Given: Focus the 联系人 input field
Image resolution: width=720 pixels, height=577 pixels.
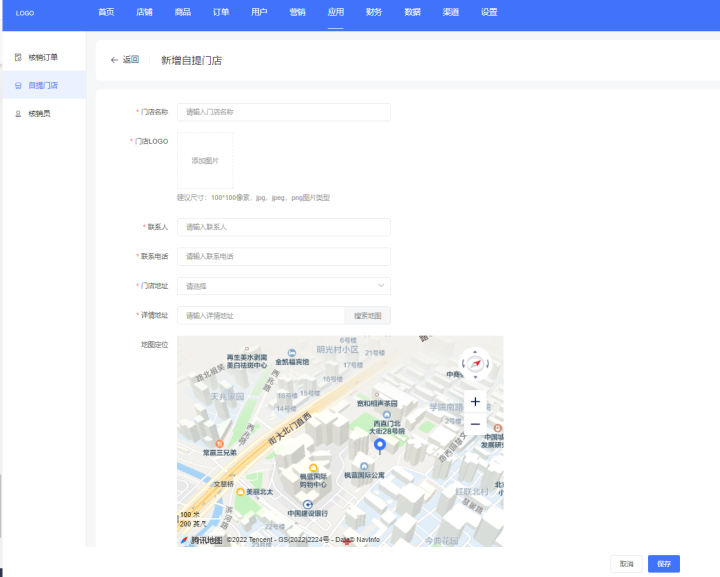Looking at the screenshot, I should tap(284, 227).
